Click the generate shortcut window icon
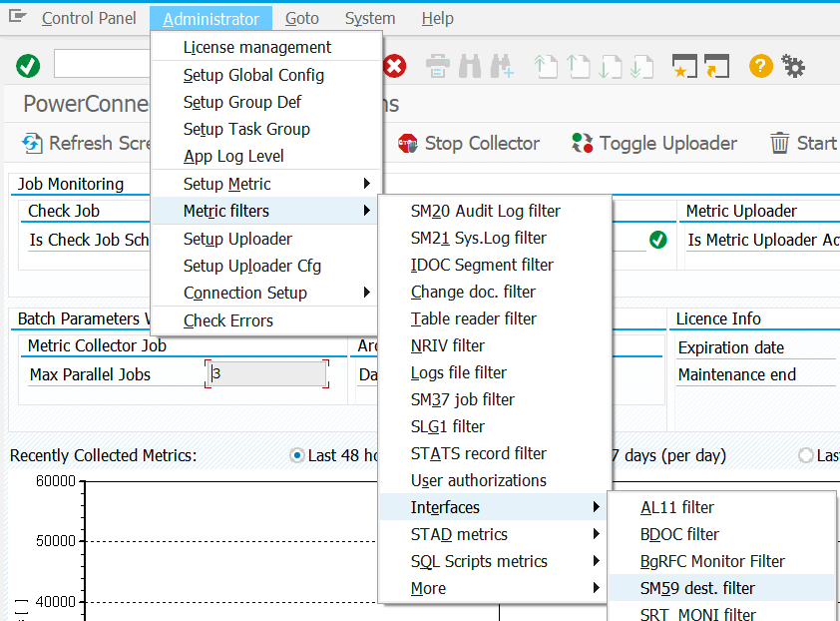 pos(716,67)
